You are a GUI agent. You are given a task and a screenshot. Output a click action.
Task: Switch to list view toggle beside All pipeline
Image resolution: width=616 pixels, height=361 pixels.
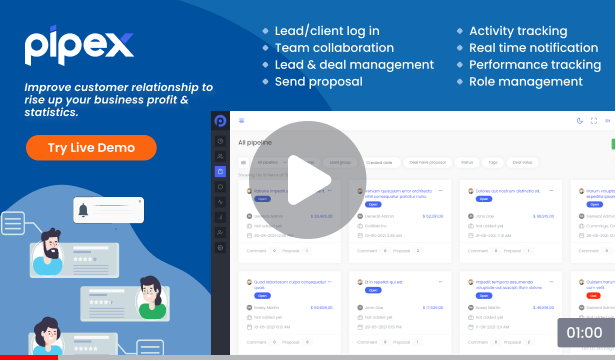pyautogui.click(x=243, y=162)
